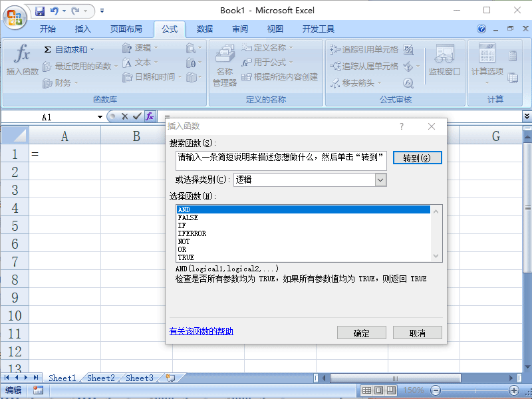532x399 pixels.
Task: Click 根据所选内容创建
Action: coord(279,77)
